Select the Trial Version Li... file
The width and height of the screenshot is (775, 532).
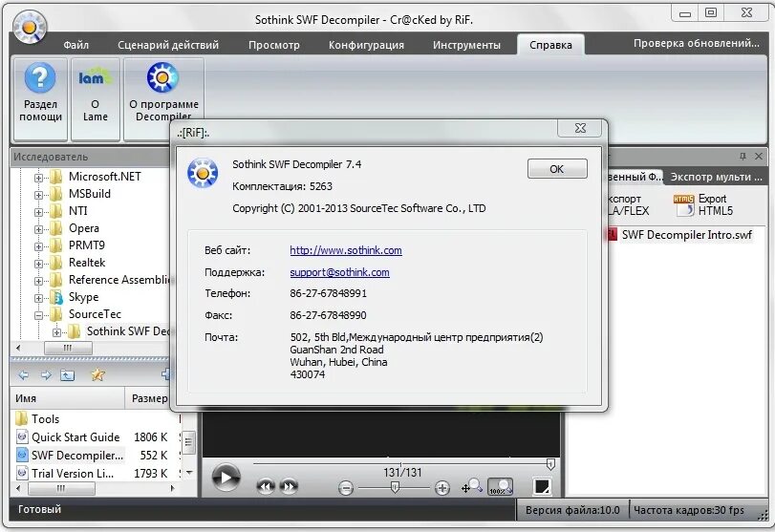(73, 473)
